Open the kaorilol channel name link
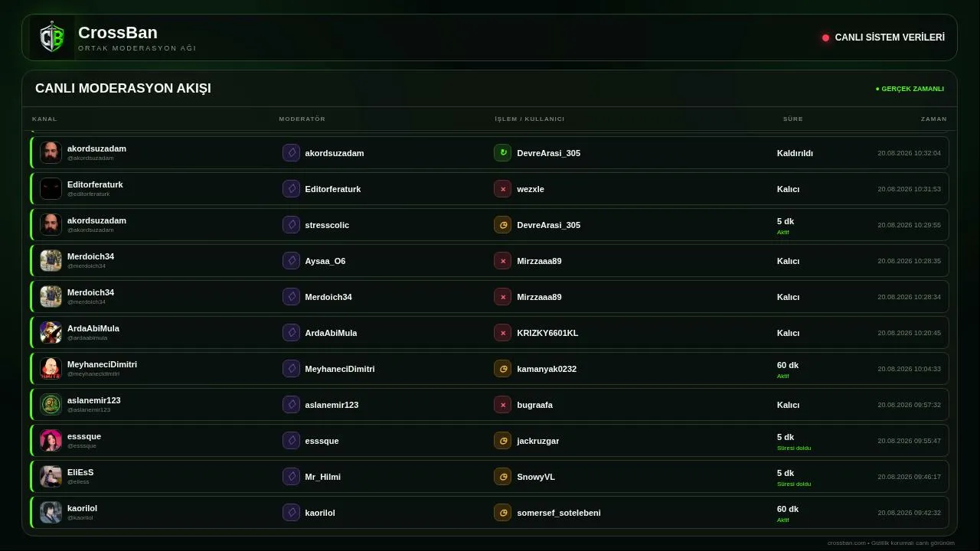Image resolution: width=980 pixels, height=551 pixels. (x=82, y=508)
